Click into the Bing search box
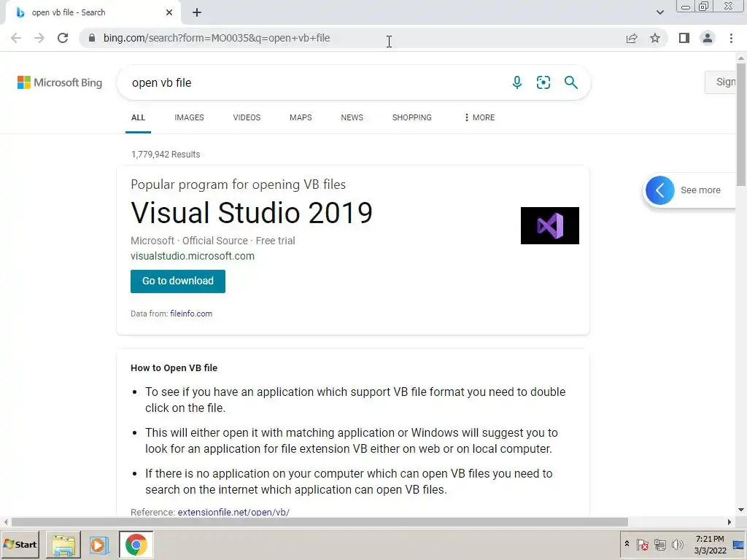Viewport: 747px width, 560px height. tap(314, 82)
